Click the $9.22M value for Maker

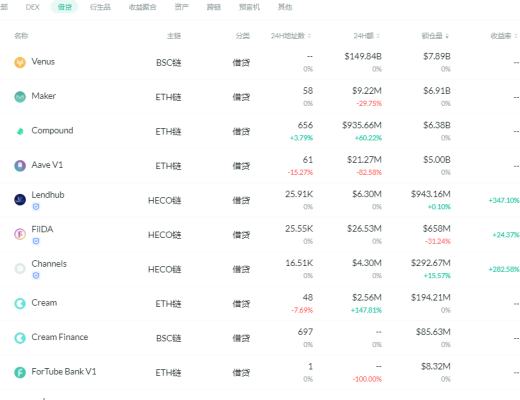tap(367, 91)
